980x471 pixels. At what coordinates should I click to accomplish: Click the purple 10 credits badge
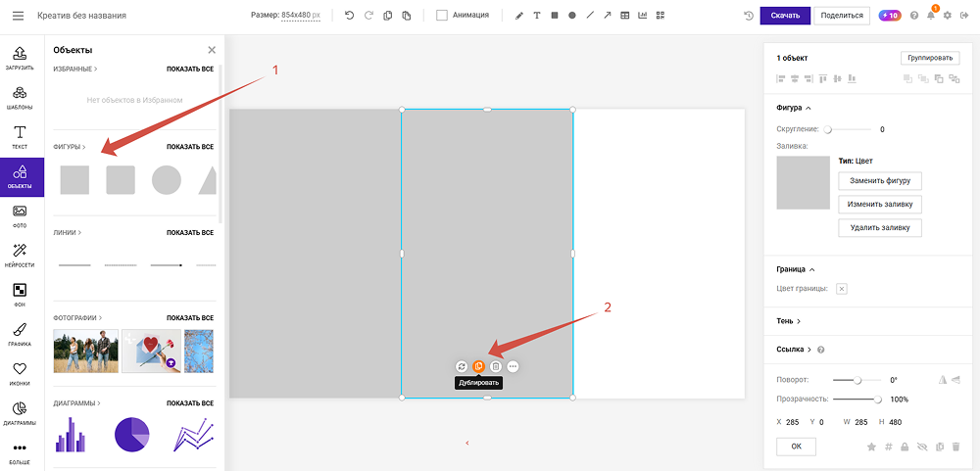(x=890, y=16)
